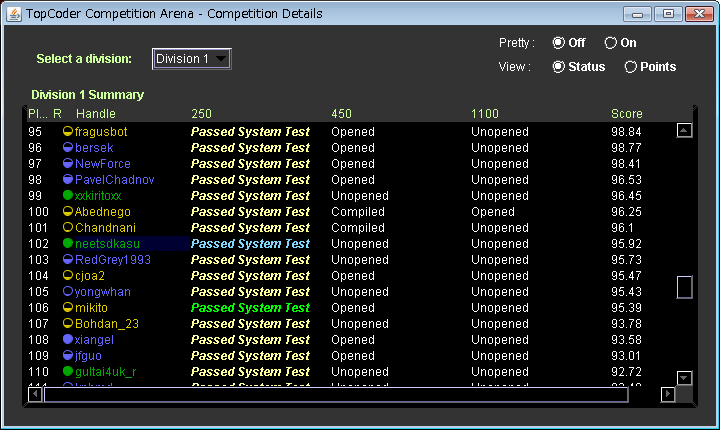This screenshot has width=720, height=430.
Task: Click the horizontal scrollbar thumb
Action: pyautogui.click(x=336, y=394)
